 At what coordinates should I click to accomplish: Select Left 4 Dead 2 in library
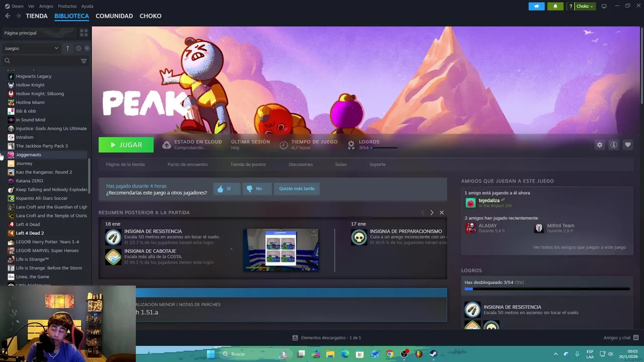(30, 233)
